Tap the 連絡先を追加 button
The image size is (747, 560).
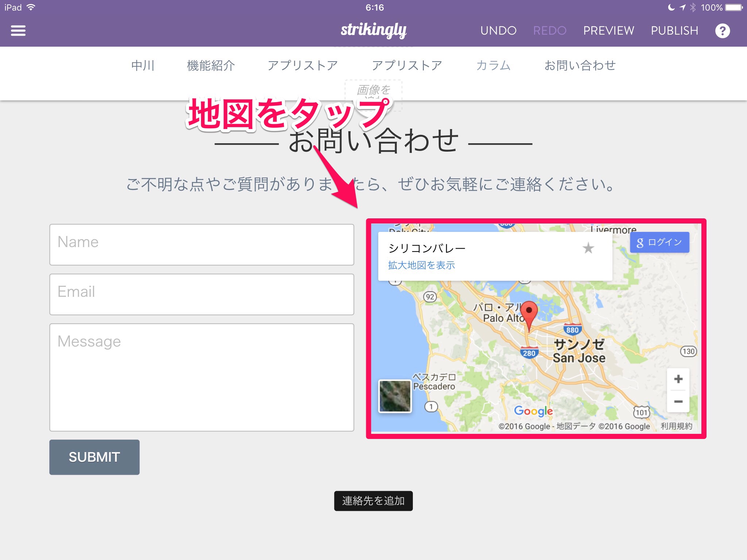click(373, 501)
